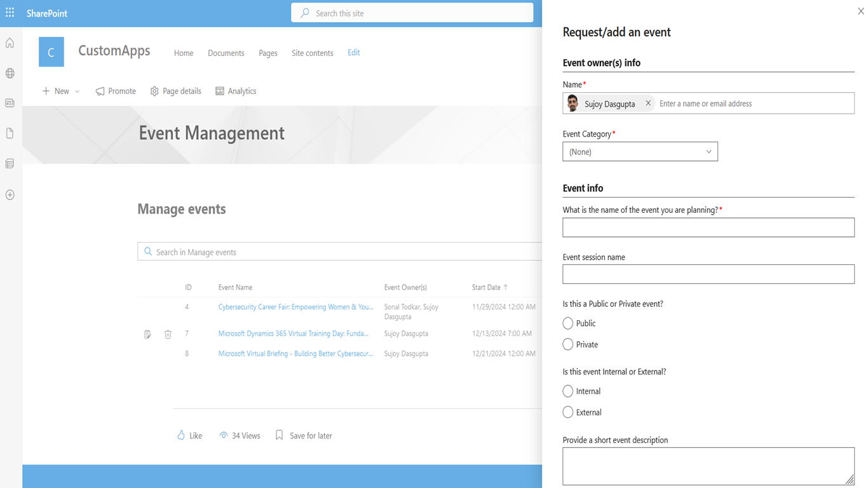This screenshot has height=488, width=868.
Task: Choose the Internal radio option
Action: click(x=568, y=391)
